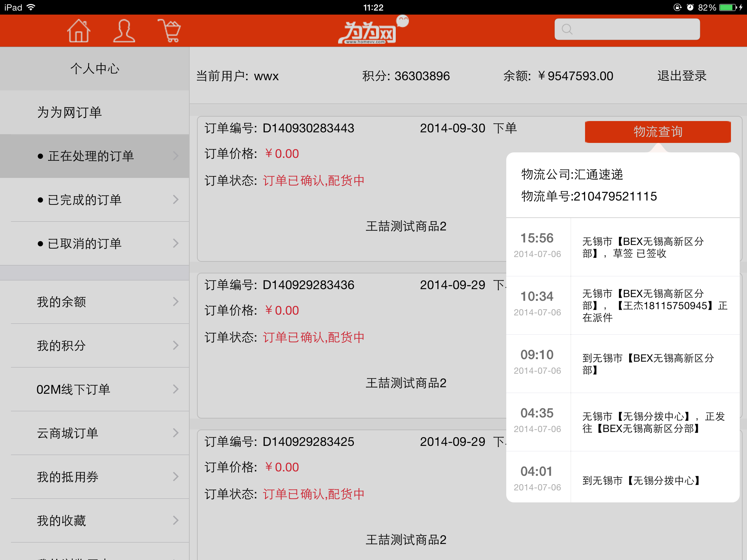Open 我的积分 in sidebar

(x=94, y=346)
